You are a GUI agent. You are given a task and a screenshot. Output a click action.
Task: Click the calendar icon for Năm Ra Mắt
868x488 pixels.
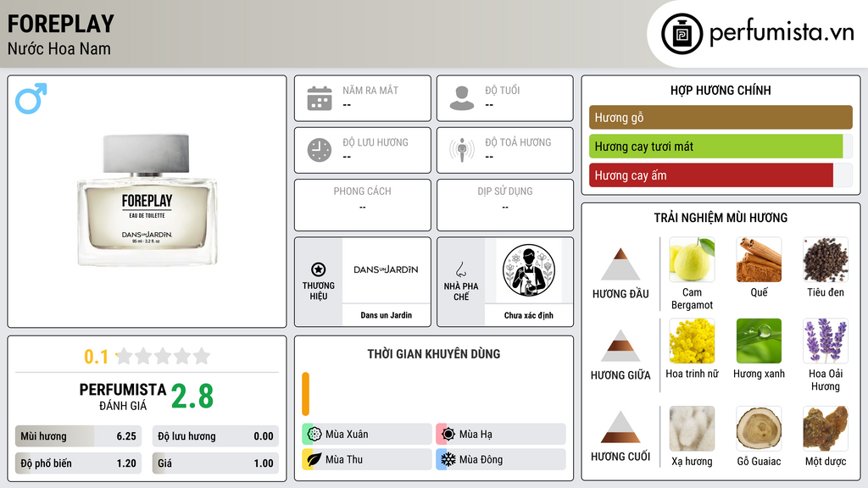(x=320, y=98)
